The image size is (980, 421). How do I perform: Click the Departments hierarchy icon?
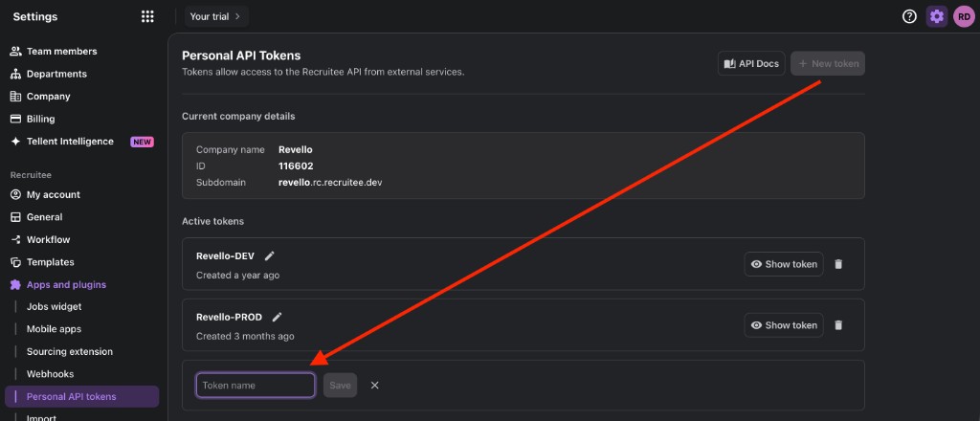coord(15,74)
